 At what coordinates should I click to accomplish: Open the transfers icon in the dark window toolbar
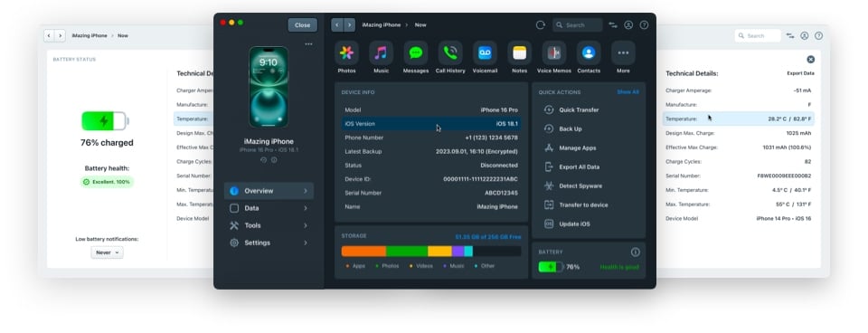click(x=613, y=25)
